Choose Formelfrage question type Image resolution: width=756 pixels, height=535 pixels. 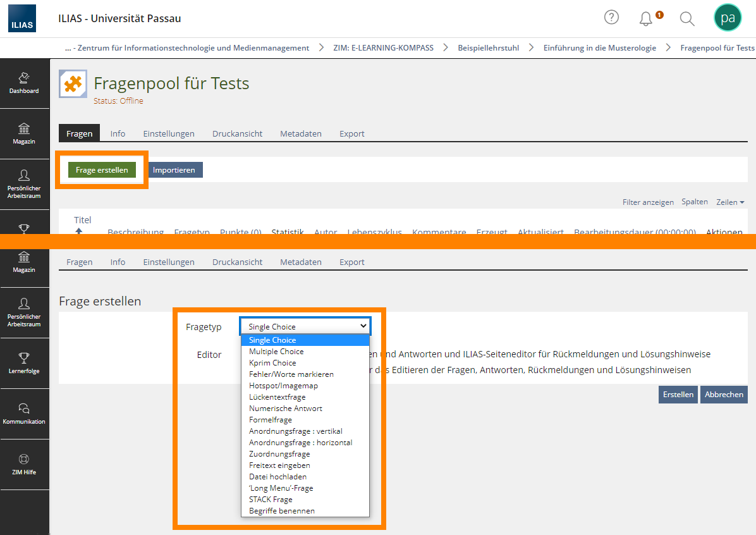(305, 420)
